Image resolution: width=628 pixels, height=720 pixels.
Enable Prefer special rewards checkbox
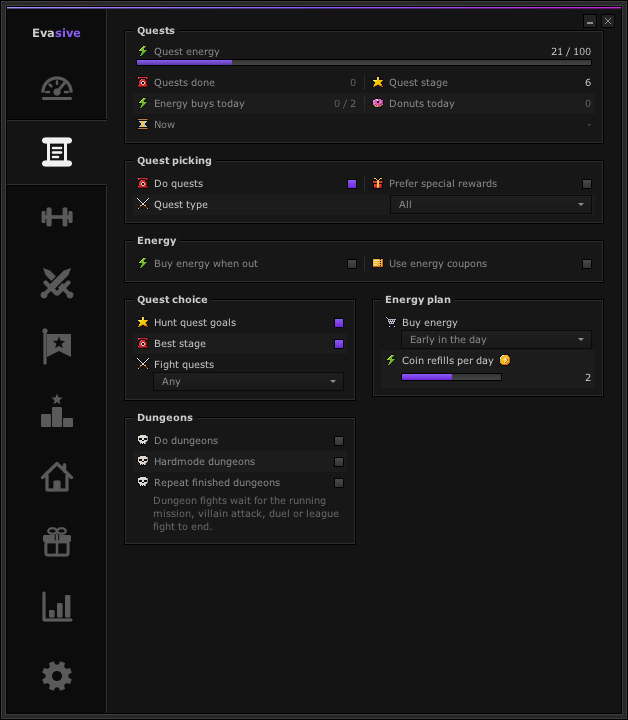[587, 184]
